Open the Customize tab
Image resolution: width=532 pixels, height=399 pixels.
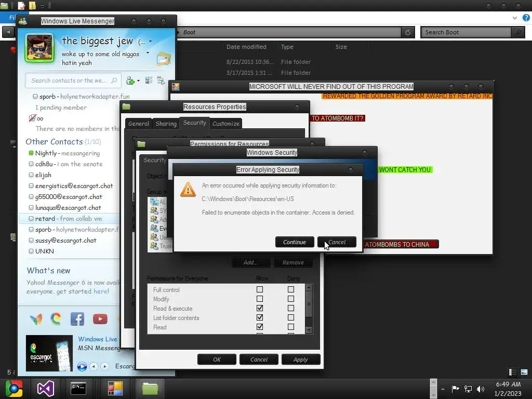click(226, 124)
